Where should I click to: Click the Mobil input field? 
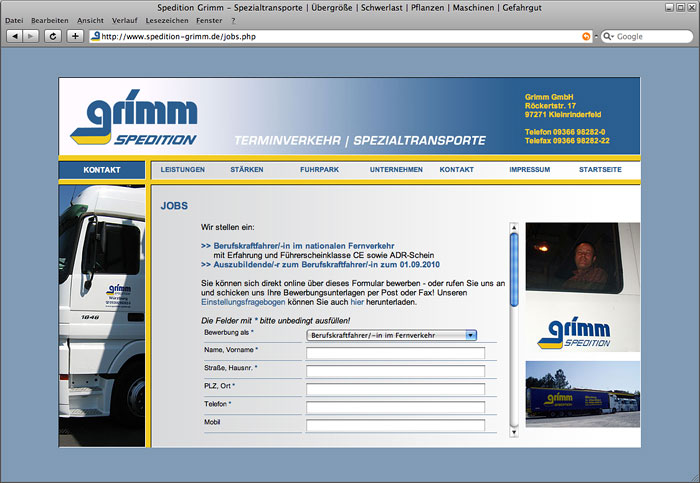[x=396, y=425]
